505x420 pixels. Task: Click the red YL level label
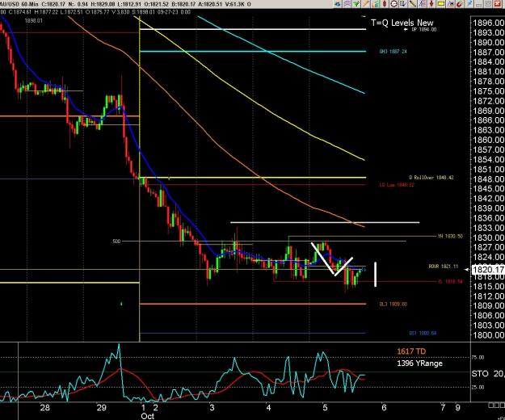pyautogui.click(x=450, y=281)
